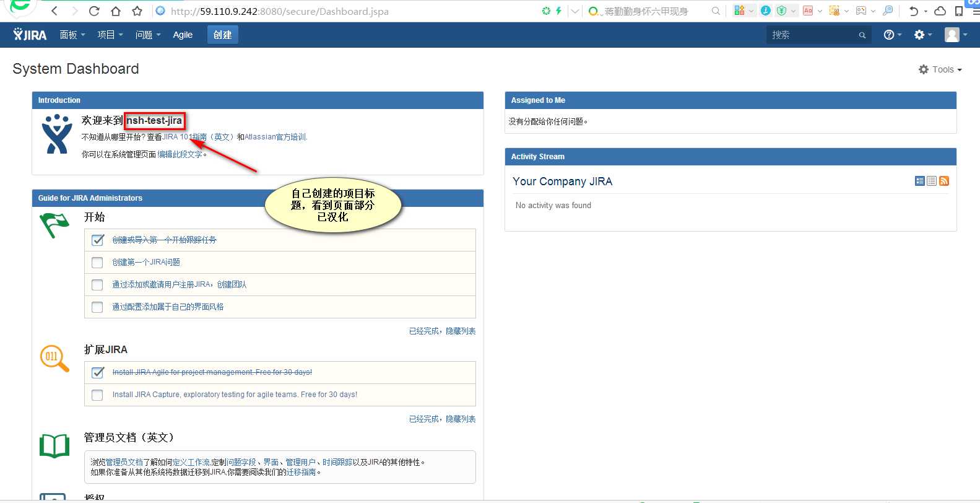Click 已经完成，隐藏列表 under the 开始 section

(x=442, y=331)
